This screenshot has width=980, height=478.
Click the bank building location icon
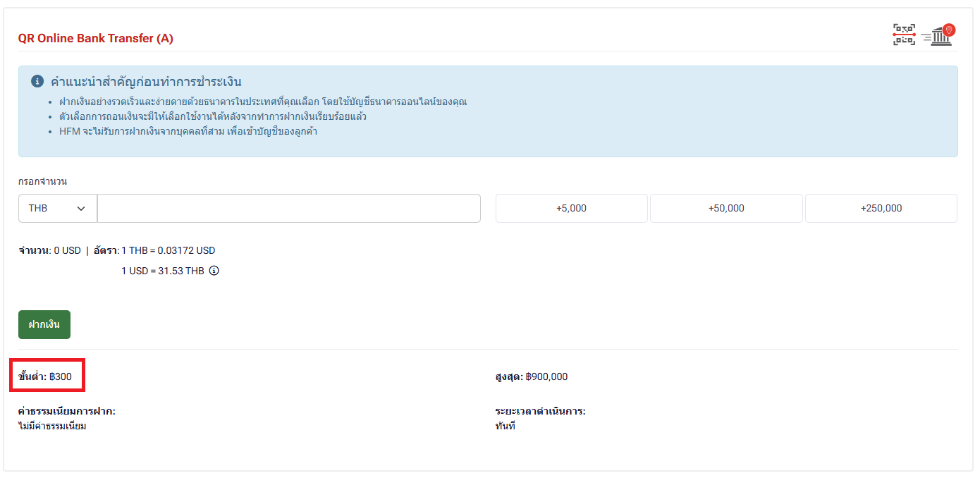pos(941,35)
